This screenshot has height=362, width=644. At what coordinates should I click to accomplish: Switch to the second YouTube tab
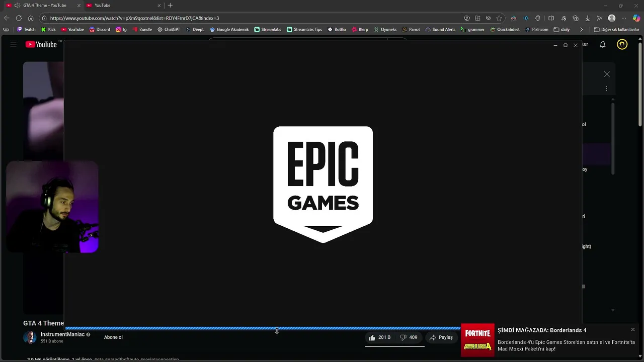pos(123,5)
